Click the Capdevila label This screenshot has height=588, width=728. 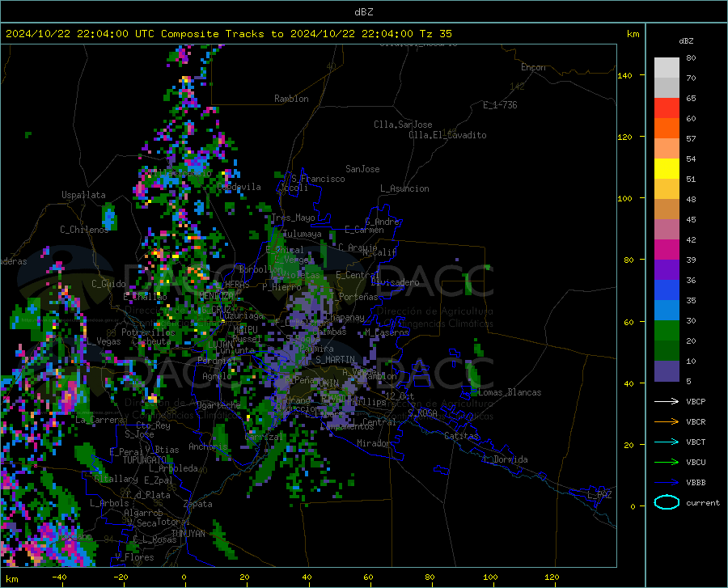pyautogui.click(x=239, y=187)
